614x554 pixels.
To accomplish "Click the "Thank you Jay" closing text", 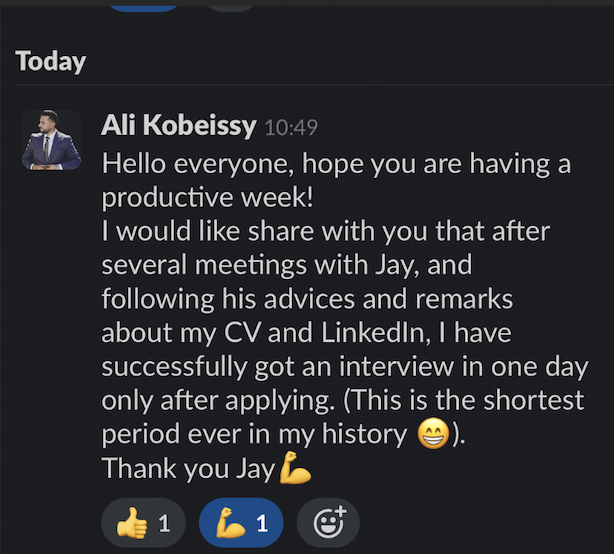I will (188, 468).
